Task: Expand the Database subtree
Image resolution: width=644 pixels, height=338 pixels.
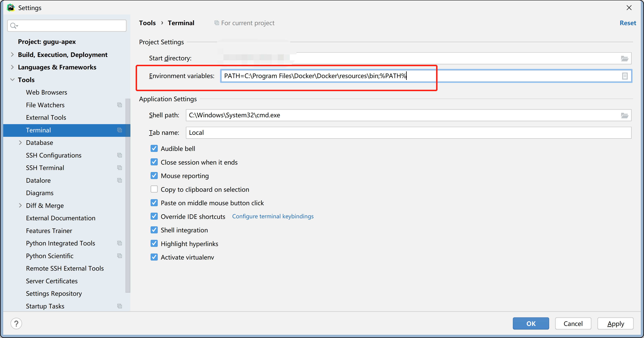Action: [x=21, y=142]
